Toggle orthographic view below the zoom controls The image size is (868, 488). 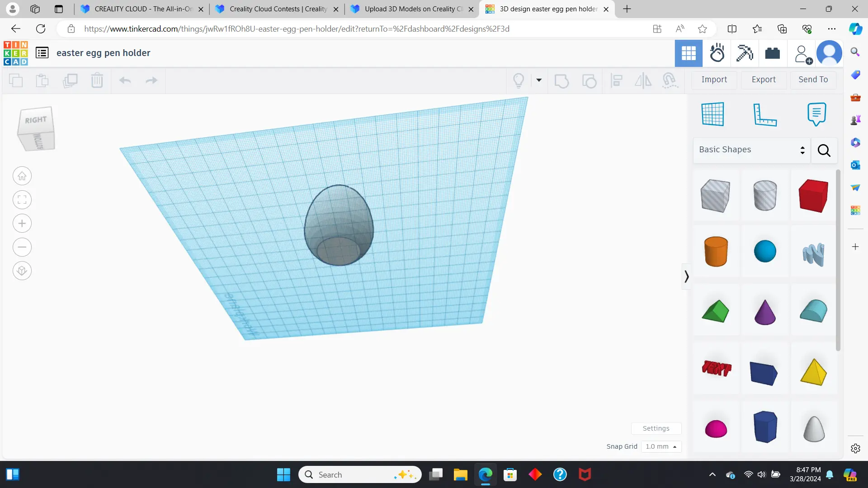22,271
